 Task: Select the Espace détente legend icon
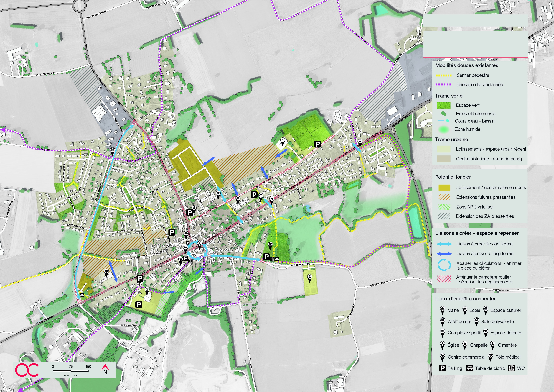[x=486, y=333]
